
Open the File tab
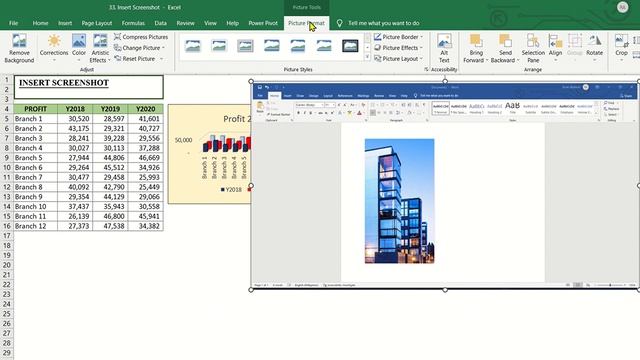tap(13, 23)
